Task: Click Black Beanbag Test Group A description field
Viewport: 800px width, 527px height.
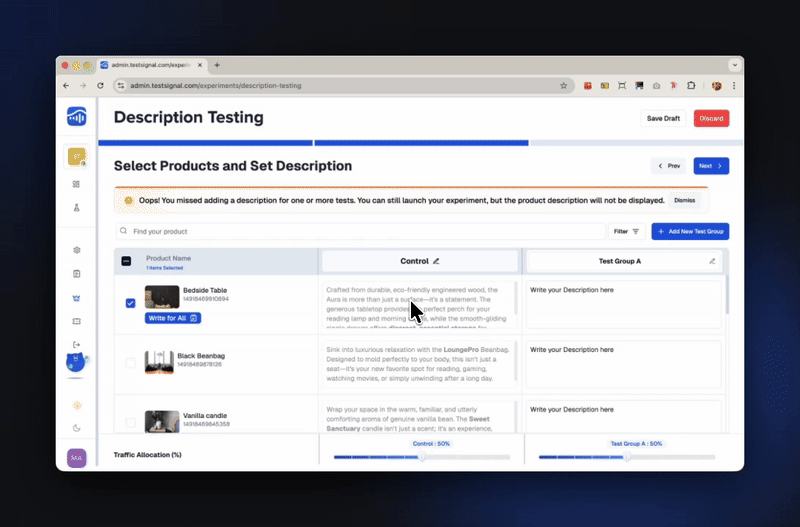Action: [x=623, y=364]
